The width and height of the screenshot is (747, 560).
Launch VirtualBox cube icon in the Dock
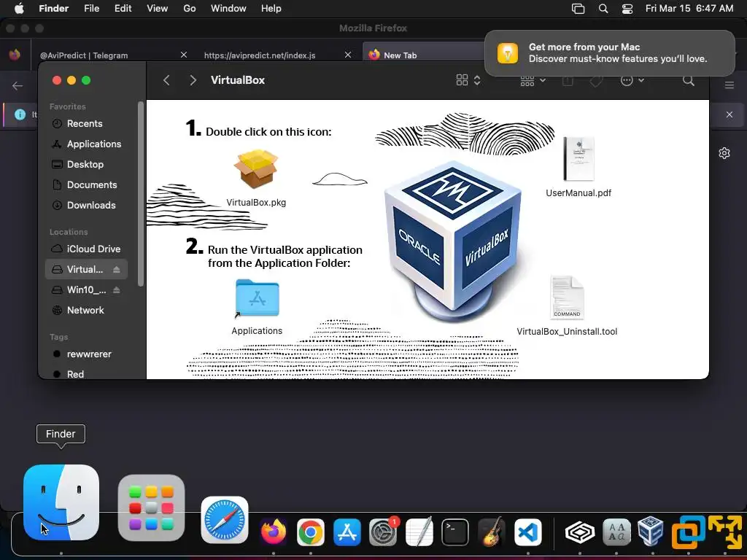click(651, 531)
